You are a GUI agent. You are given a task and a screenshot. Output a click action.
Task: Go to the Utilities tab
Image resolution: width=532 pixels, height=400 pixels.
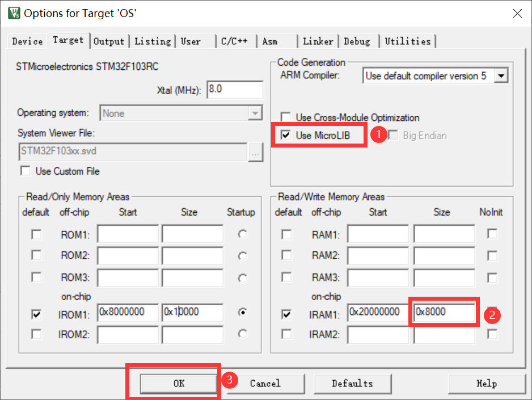[407, 41]
